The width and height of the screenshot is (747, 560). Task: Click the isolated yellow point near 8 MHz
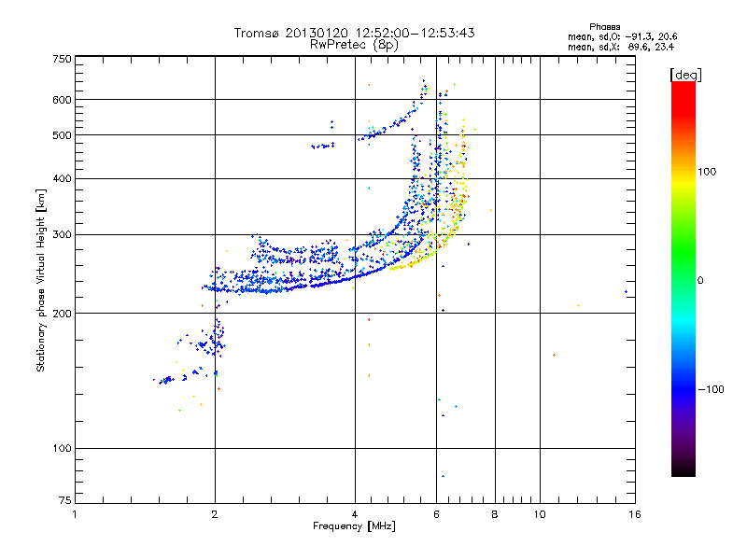pos(491,211)
